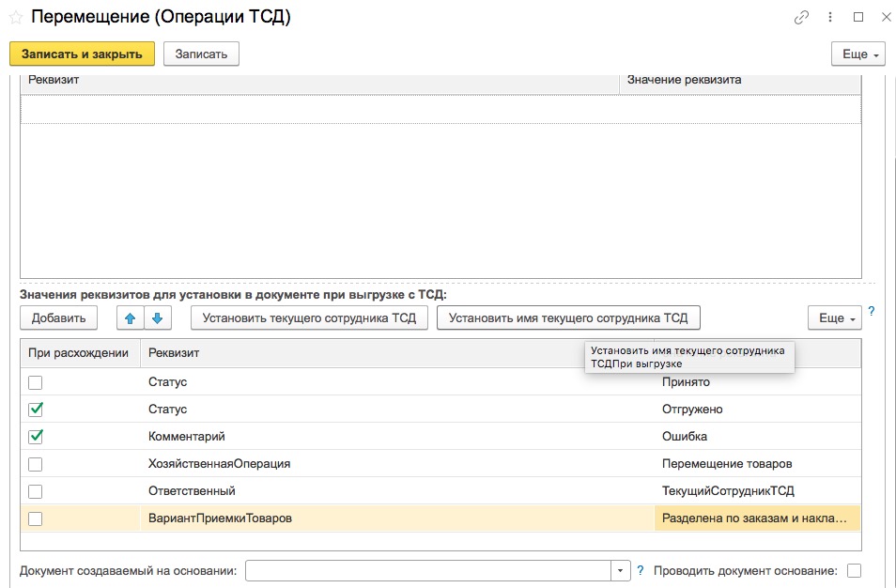This screenshot has width=896, height=588.
Task: Close the Перемещение form with the X
Action: [887, 17]
